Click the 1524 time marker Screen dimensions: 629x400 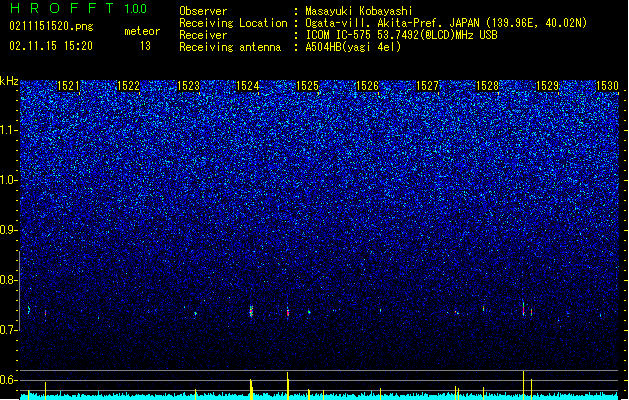coord(248,86)
